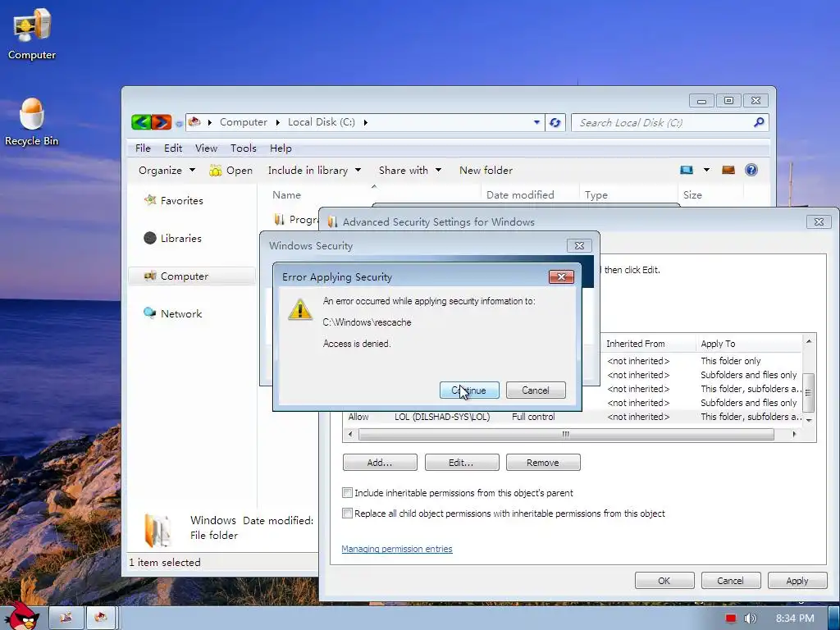840x630 pixels.
Task: Expand arrow after Local Disk (C:) breadcrumb
Action: coord(365,123)
